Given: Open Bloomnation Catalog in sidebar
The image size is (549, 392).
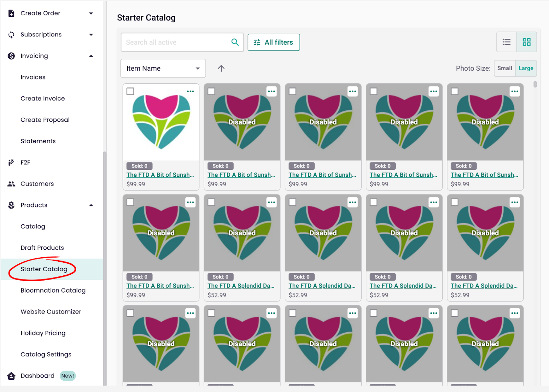Looking at the screenshot, I should click(53, 290).
